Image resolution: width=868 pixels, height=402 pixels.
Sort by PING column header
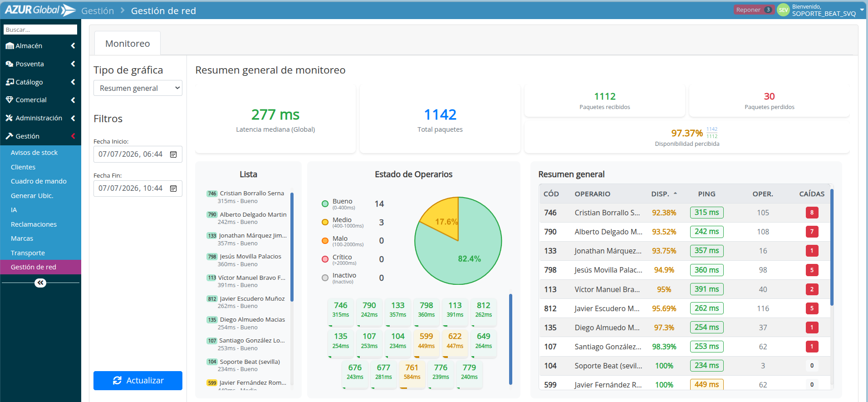pyautogui.click(x=706, y=194)
